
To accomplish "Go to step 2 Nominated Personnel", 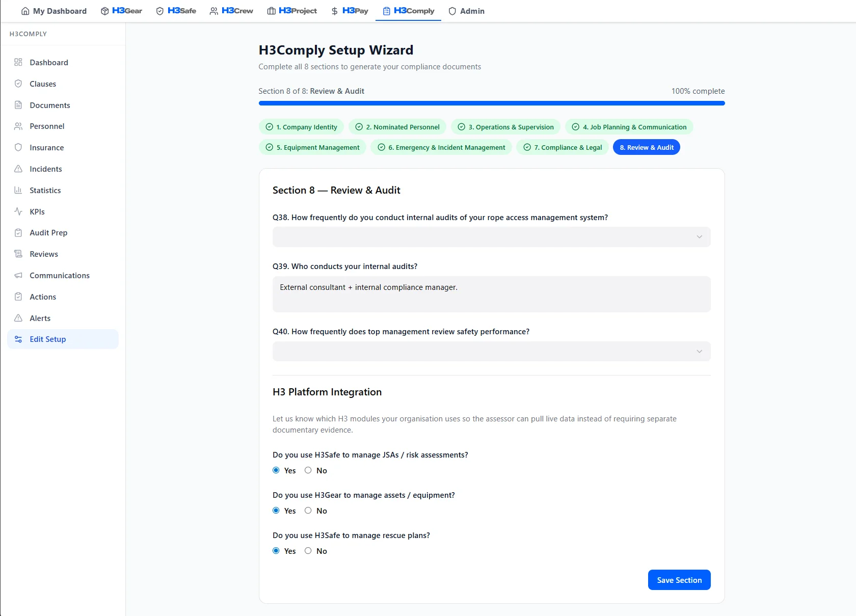I will point(397,127).
